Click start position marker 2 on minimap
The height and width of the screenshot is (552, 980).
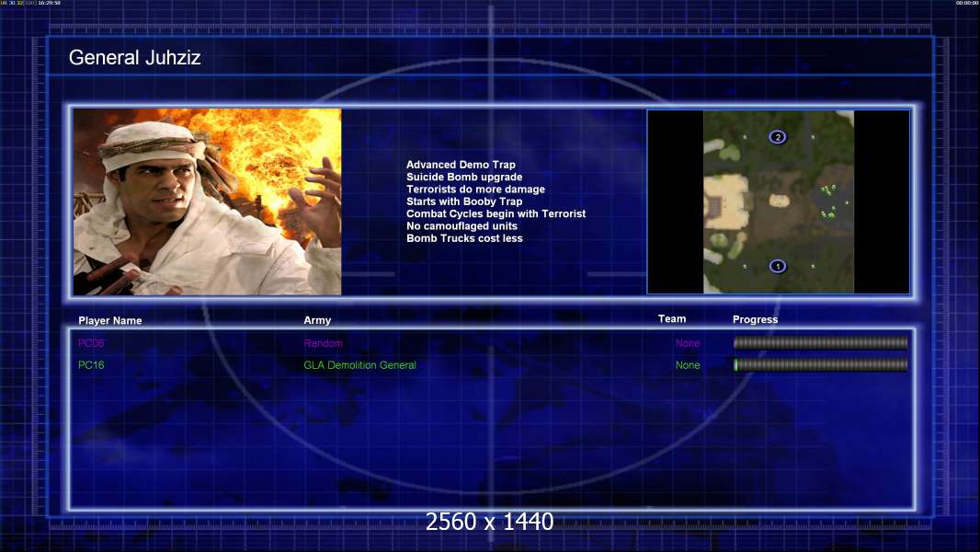778,137
